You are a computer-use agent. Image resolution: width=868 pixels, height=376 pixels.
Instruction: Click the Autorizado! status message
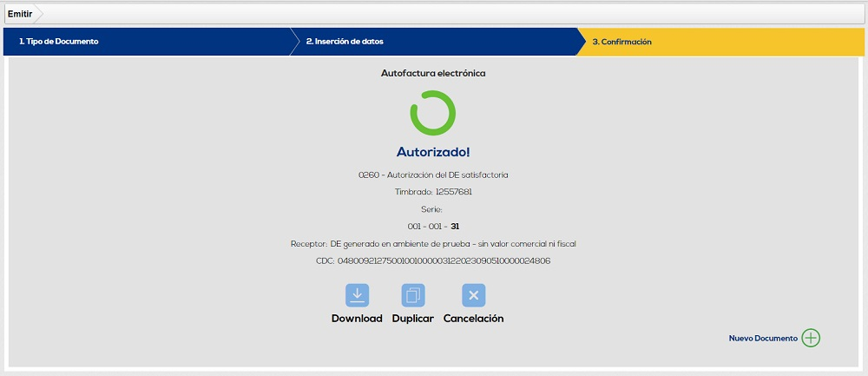pos(433,152)
